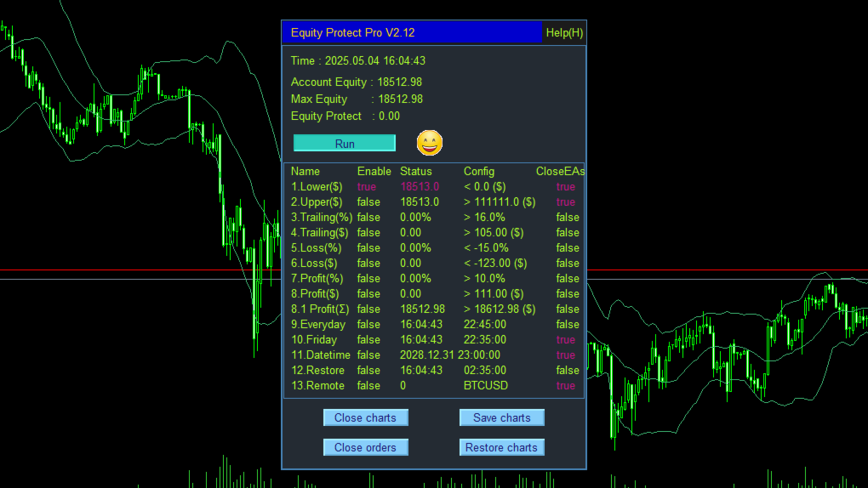Screen dimensions: 868x488
Task: Click the 'Equity Protect Pro V2.12' title bar
Action: (412, 32)
